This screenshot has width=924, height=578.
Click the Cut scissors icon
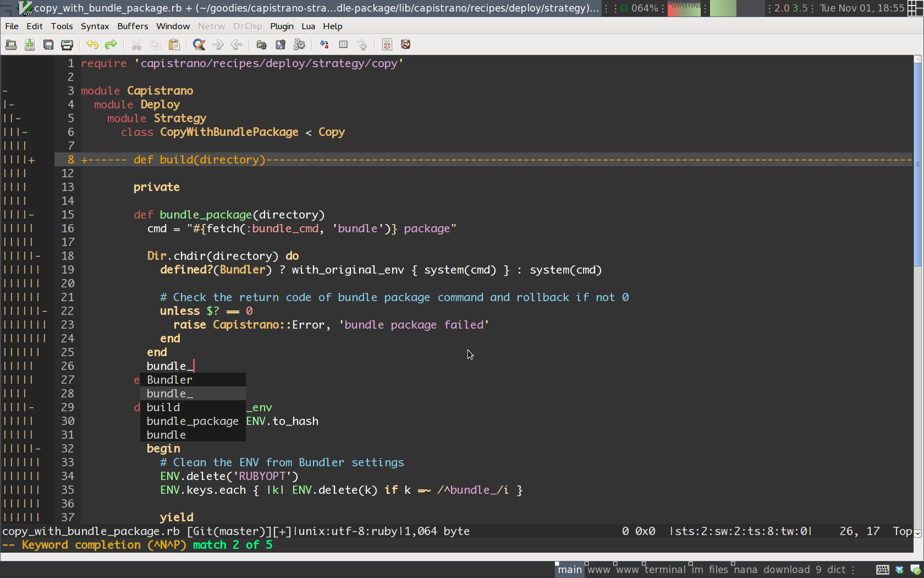pos(136,45)
